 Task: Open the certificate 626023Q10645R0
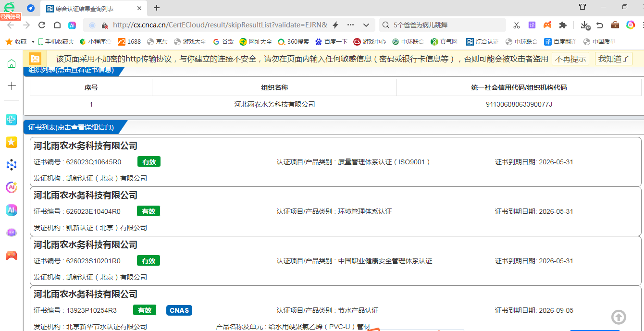click(x=335, y=162)
